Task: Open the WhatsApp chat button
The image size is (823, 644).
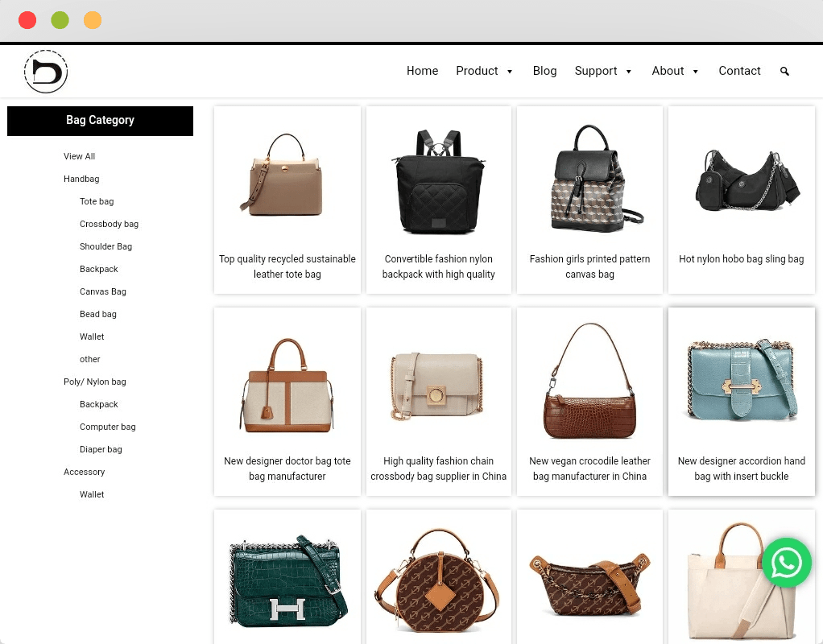Action: click(x=786, y=563)
